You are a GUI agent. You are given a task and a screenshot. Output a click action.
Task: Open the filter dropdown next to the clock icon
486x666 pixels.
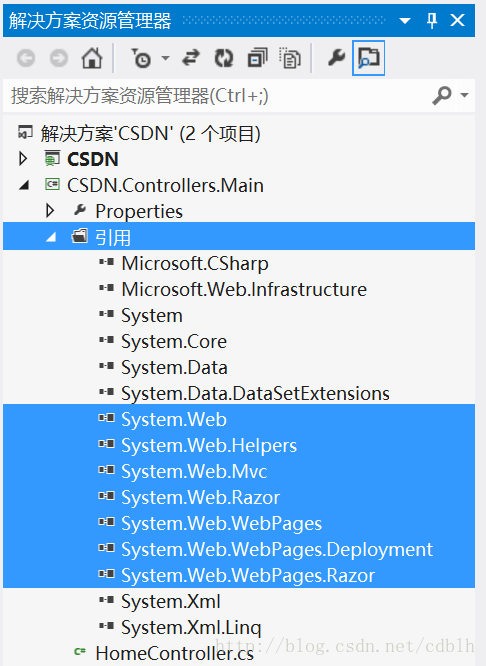165,58
